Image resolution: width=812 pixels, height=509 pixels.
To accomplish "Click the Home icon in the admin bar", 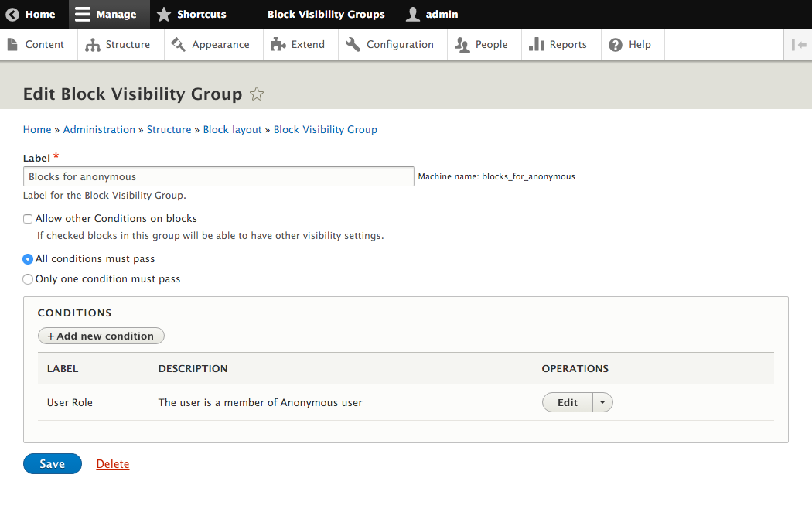I will click(x=12, y=14).
